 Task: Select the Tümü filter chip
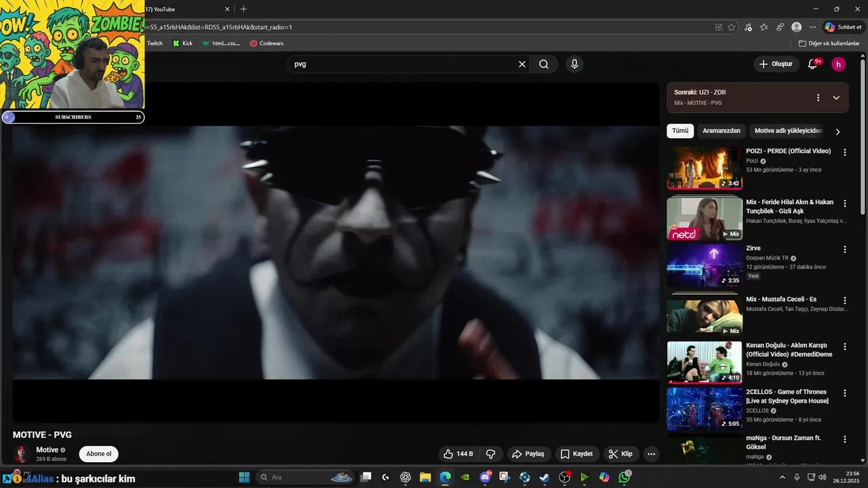tap(680, 131)
